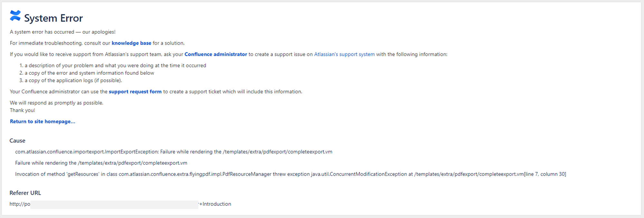Click the redacted portion of the referer URL
The image size is (644, 218).
[x=114, y=204]
